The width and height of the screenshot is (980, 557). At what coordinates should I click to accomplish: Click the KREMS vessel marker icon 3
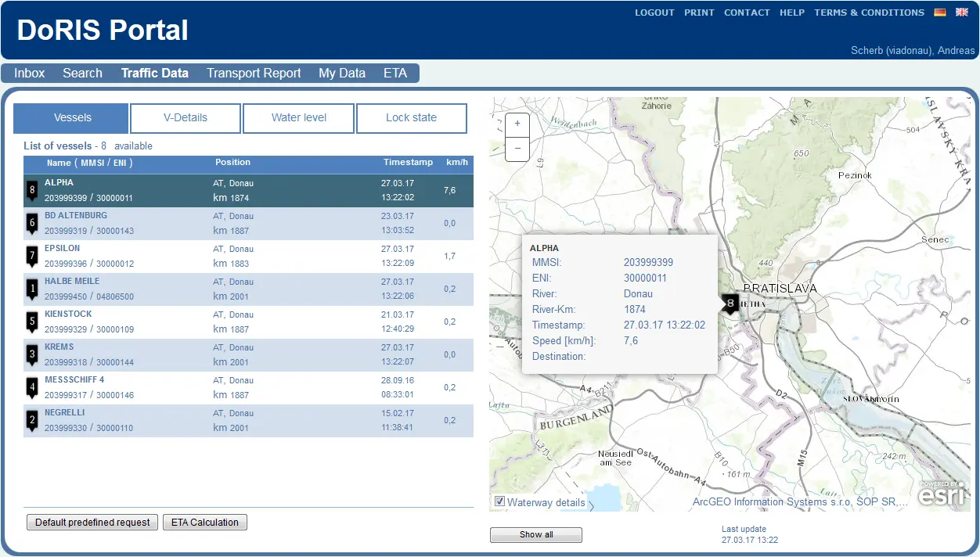click(32, 354)
